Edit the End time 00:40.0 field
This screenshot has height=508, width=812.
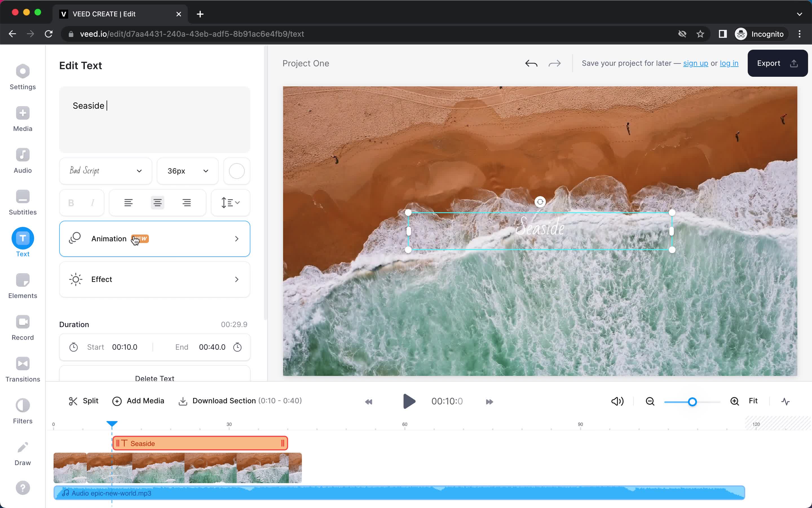click(212, 347)
